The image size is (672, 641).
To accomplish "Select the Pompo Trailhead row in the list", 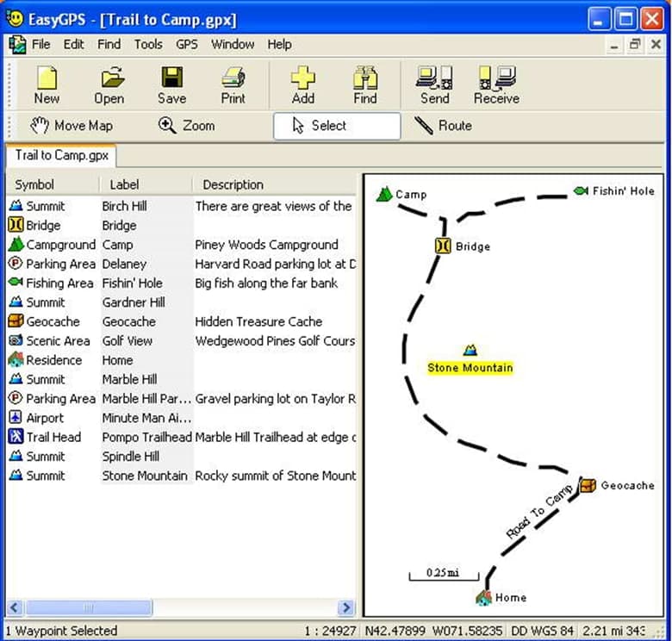I will [146, 437].
